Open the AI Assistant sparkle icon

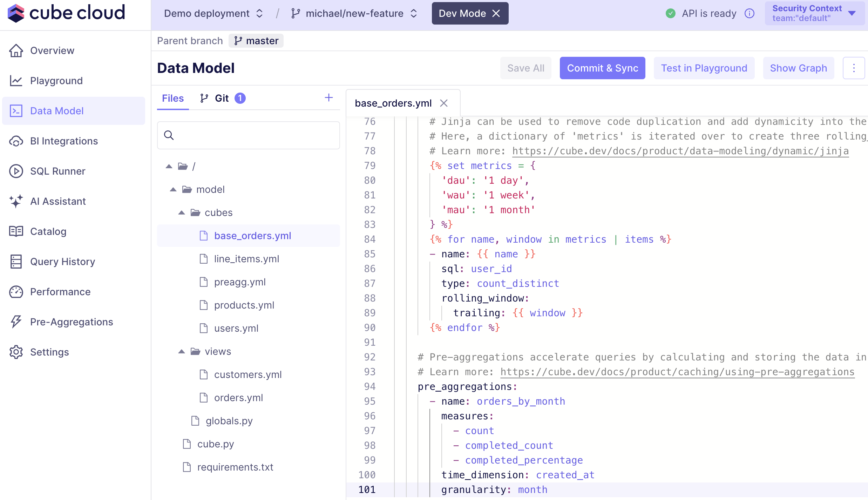click(x=16, y=201)
